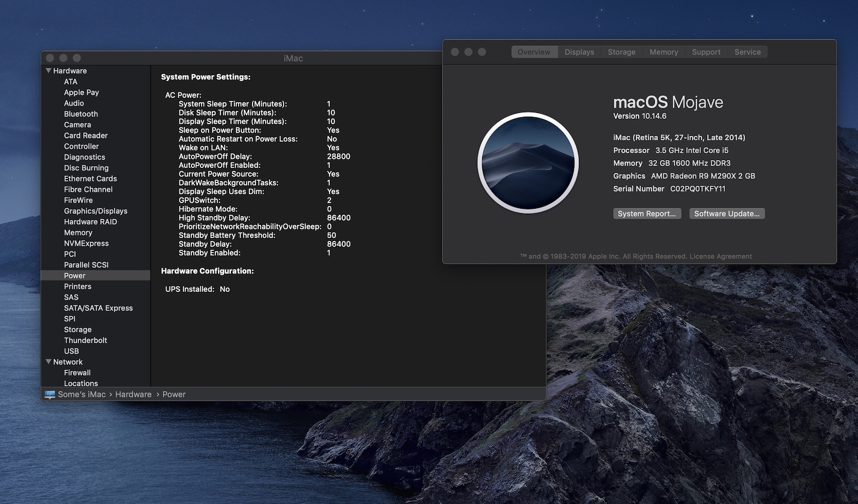Open the Storage tab in About This Mac
The width and height of the screenshot is (858, 504).
pos(622,52)
